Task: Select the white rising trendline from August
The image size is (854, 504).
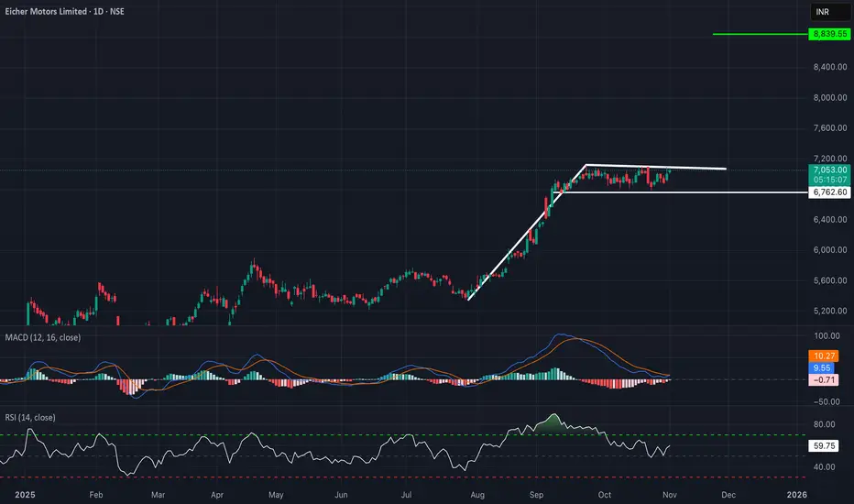Action: pyautogui.click(x=527, y=232)
